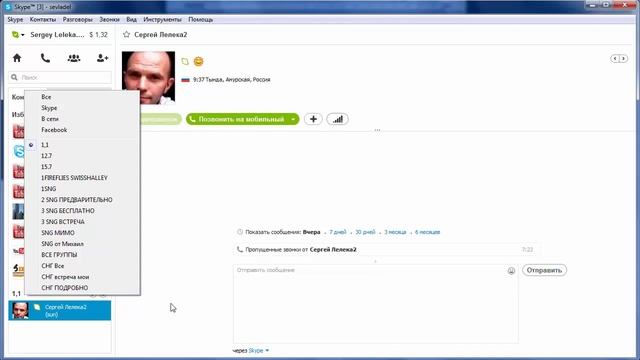This screenshot has height=360, width=640.
Task: Show messages from '30 дней'
Action: click(x=365, y=232)
